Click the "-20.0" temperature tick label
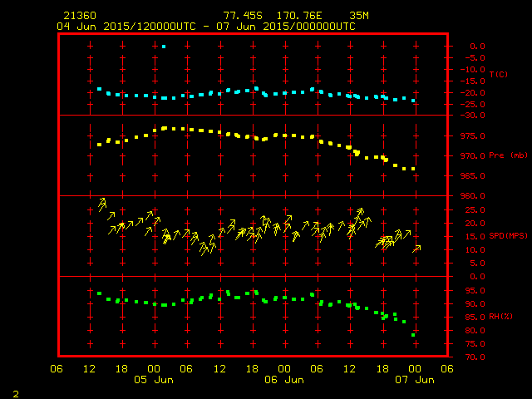Image resolution: width=532 pixels, height=399 pixels. click(473, 92)
